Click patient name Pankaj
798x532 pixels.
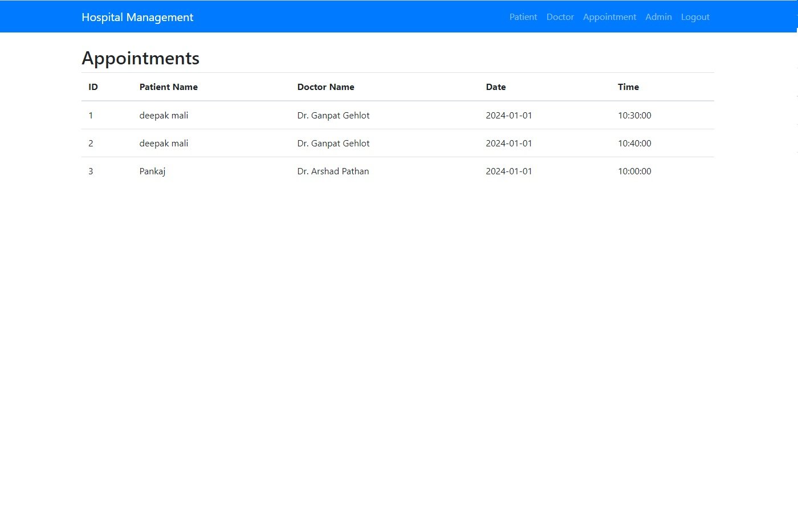click(x=152, y=171)
